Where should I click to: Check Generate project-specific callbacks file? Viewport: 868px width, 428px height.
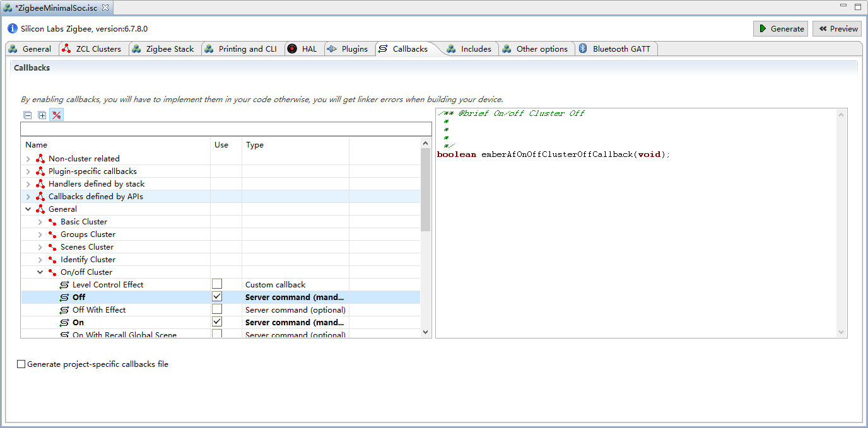[x=21, y=364]
